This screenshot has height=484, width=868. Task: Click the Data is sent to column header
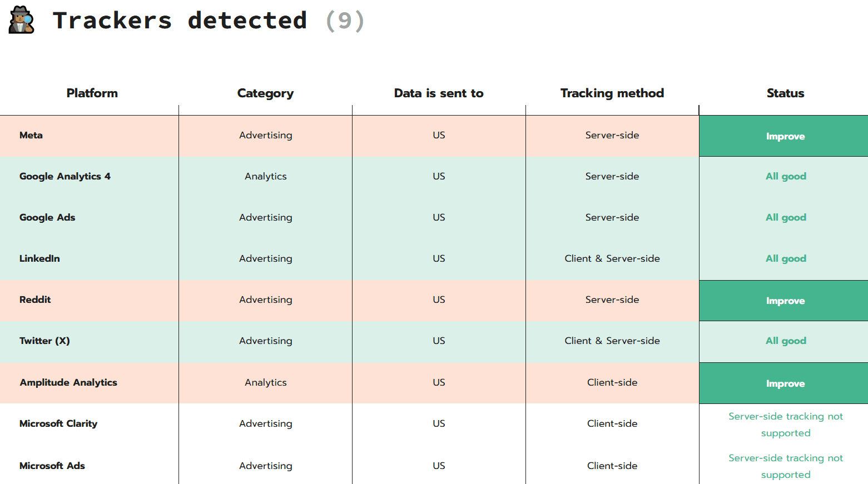[438, 93]
